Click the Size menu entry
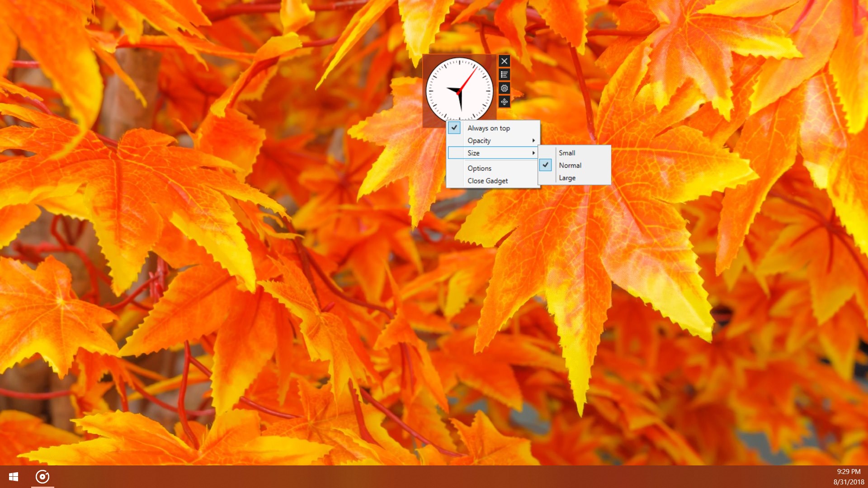The height and width of the screenshot is (488, 868). [x=474, y=153]
